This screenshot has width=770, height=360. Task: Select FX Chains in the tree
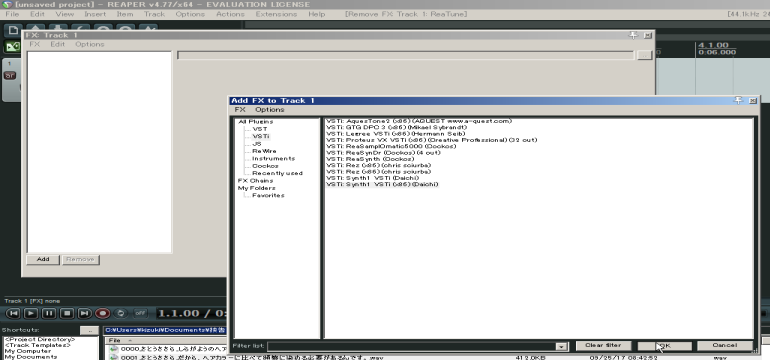point(255,180)
